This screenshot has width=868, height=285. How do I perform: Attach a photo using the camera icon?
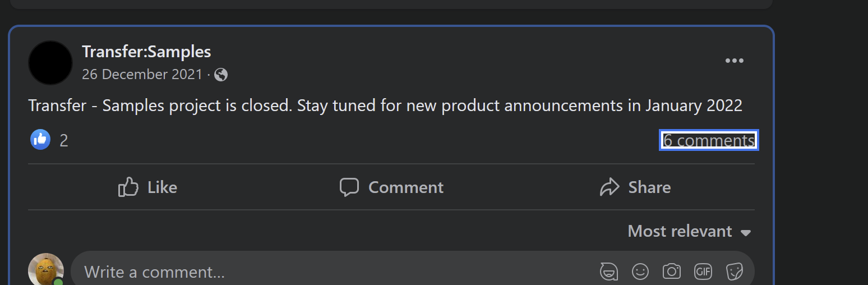[x=671, y=272]
